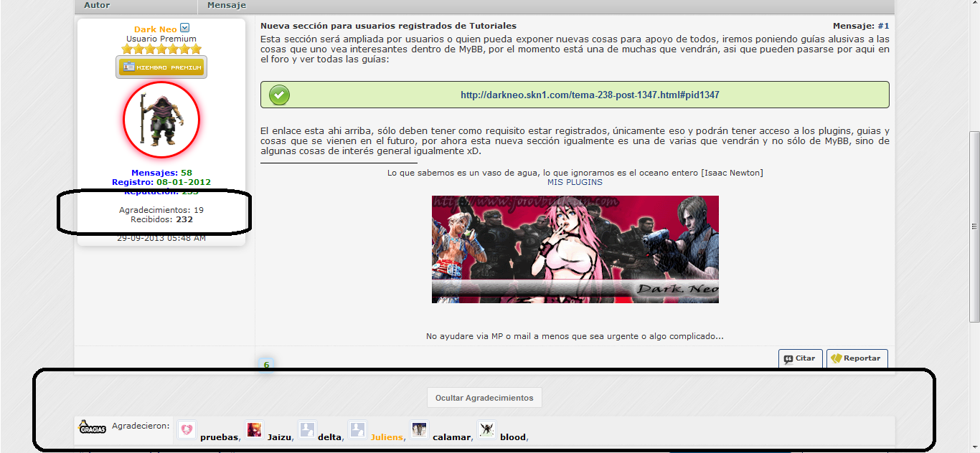The image size is (980, 453).
Task: Click calamar's avatar icon
Action: coord(420,429)
